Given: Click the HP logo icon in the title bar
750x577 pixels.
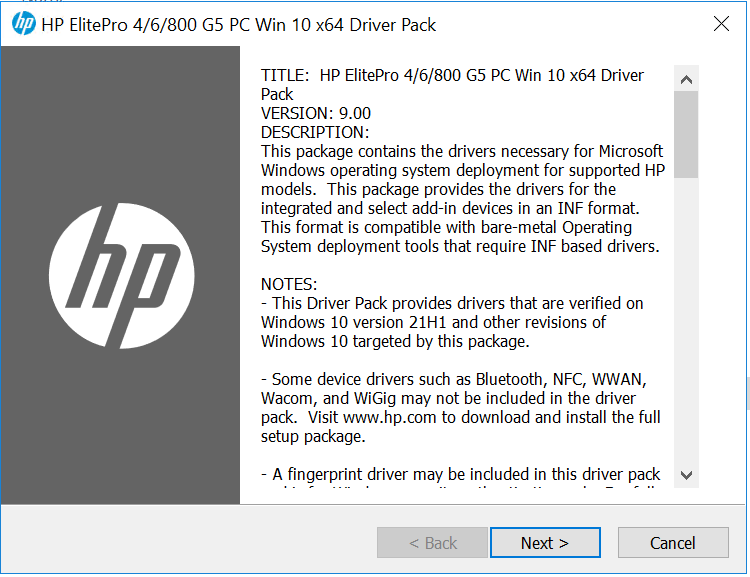Looking at the screenshot, I should [x=23, y=23].
